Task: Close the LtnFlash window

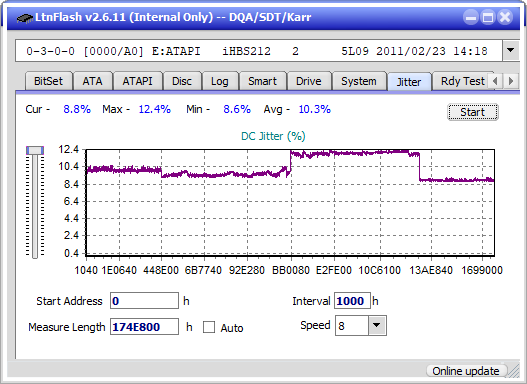Action: 505,17
